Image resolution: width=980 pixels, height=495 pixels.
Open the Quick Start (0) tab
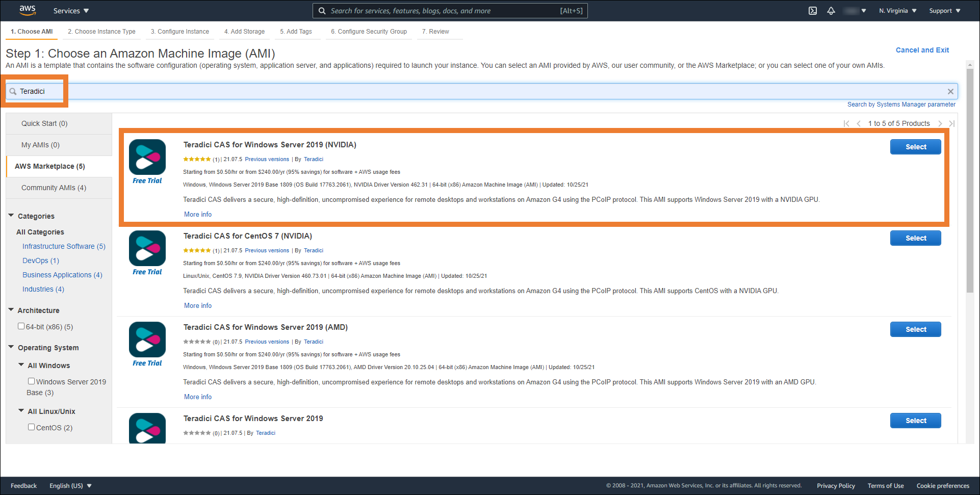point(59,123)
